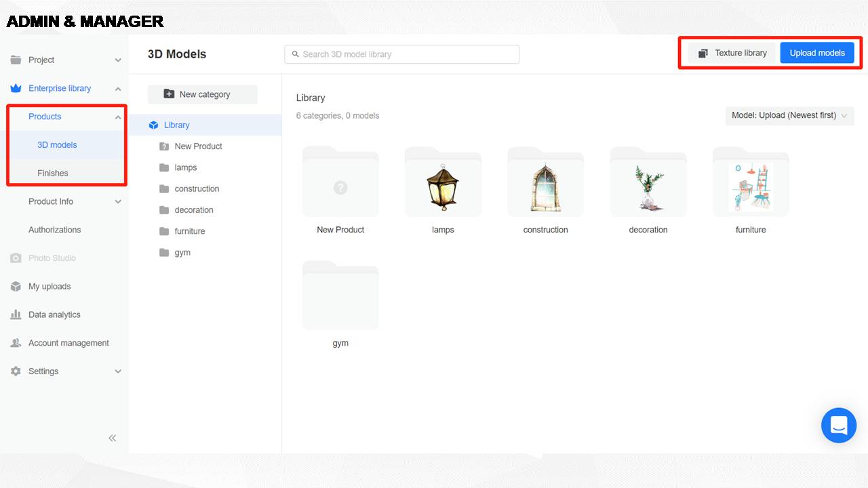Click the Upload models button
Viewport: 868px width, 488px height.
[x=816, y=53]
